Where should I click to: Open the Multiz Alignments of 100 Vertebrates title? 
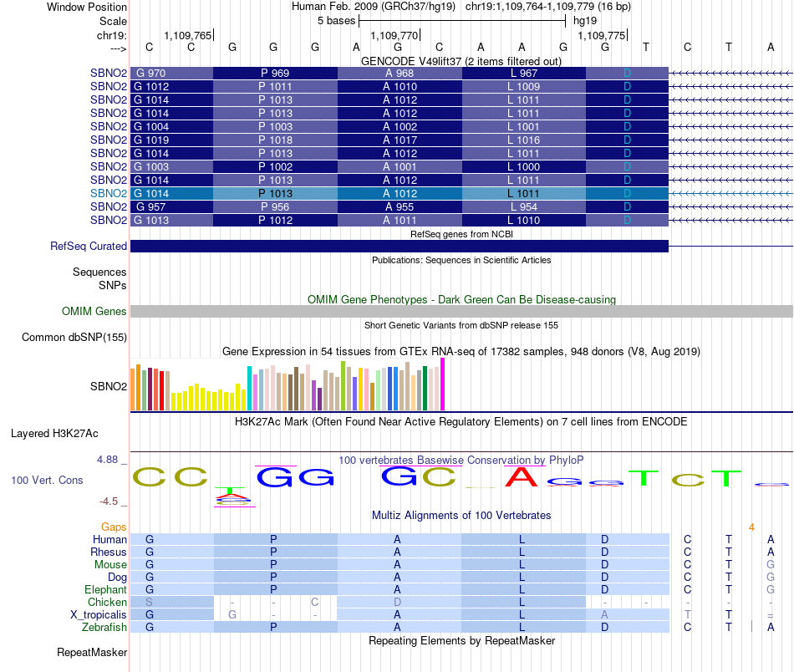pyautogui.click(x=461, y=515)
